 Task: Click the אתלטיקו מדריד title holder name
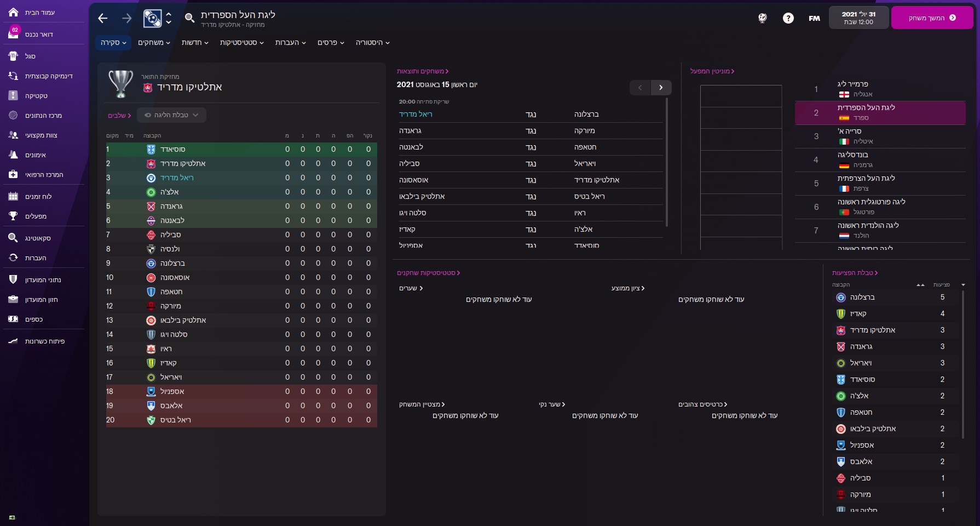pyautogui.click(x=189, y=87)
